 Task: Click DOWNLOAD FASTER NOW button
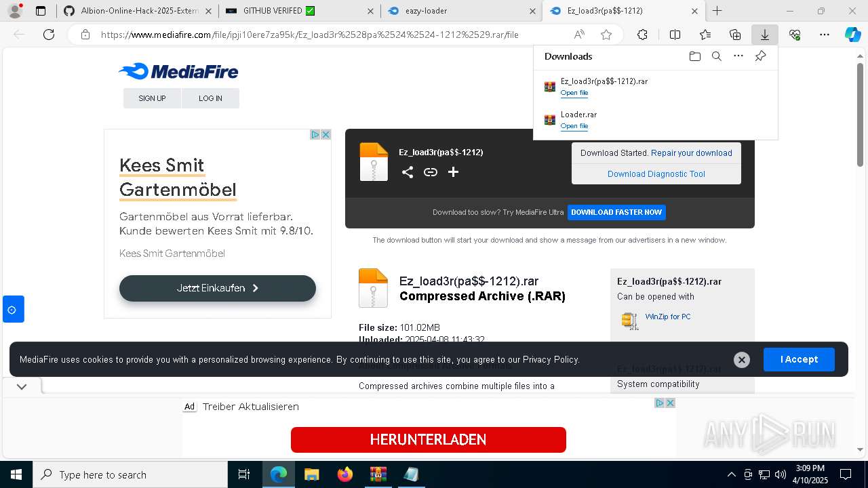(x=616, y=212)
